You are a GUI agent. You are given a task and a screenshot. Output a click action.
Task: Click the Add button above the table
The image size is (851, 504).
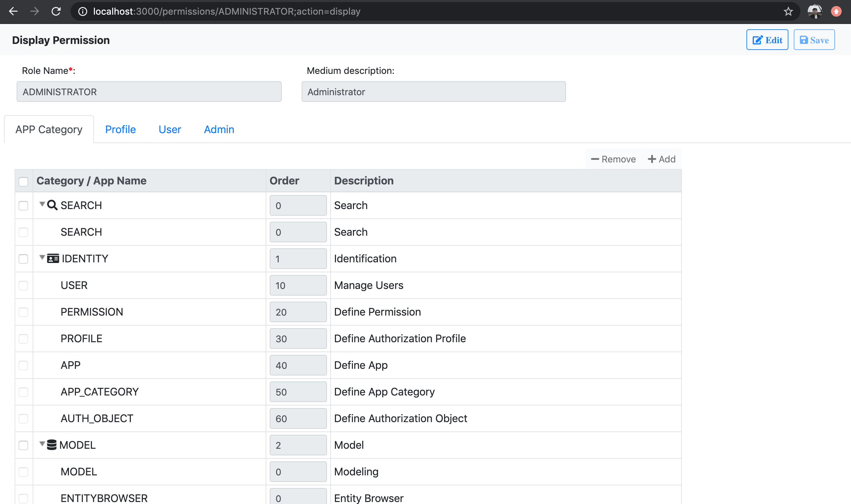(661, 158)
